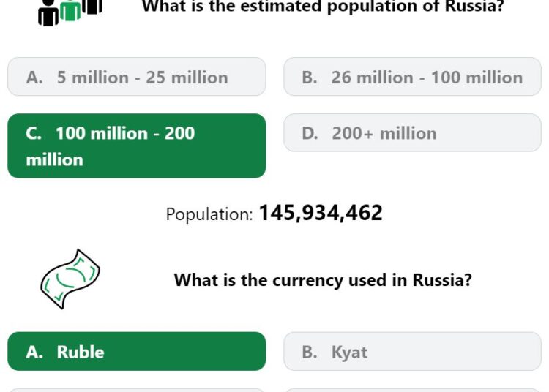Select answer A 5 million - 25 million
The image size is (549, 392).
click(x=137, y=77)
